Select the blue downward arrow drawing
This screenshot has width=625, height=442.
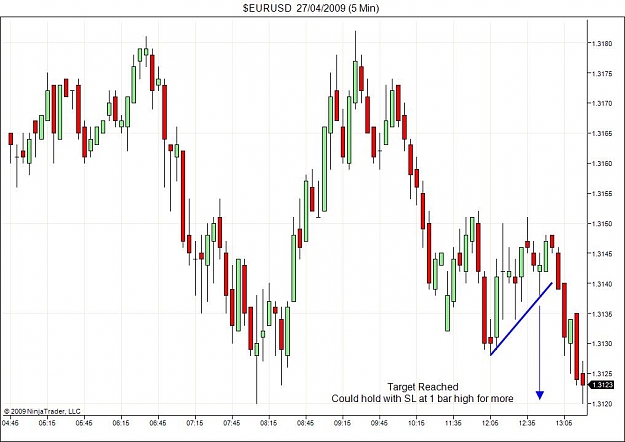[540, 351]
